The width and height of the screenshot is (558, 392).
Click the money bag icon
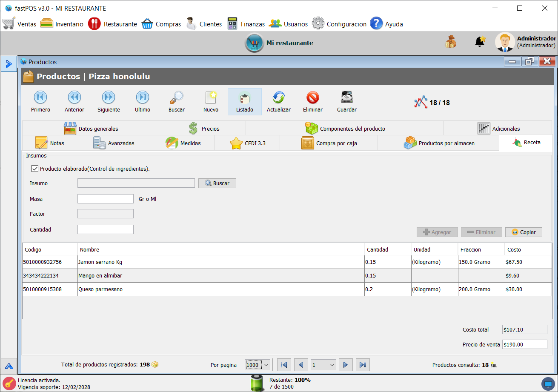click(451, 42)
